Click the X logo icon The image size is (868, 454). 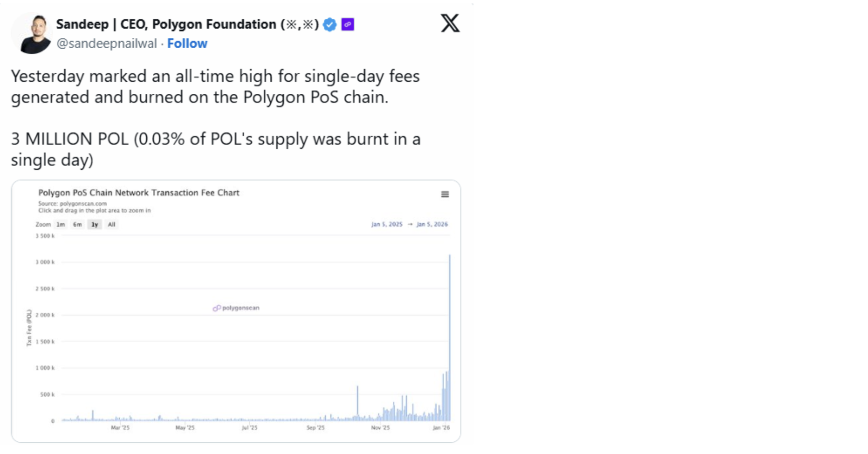450,23
